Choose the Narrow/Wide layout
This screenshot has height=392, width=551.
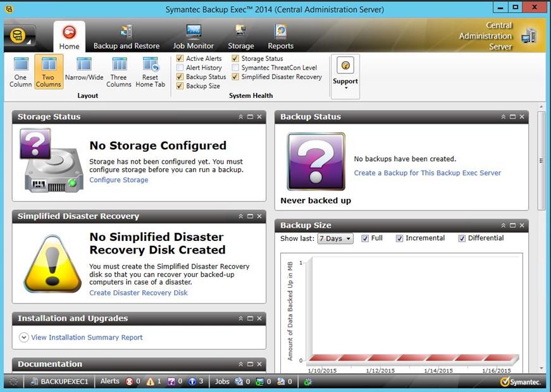pyautogui.click(x=84, y=69)
